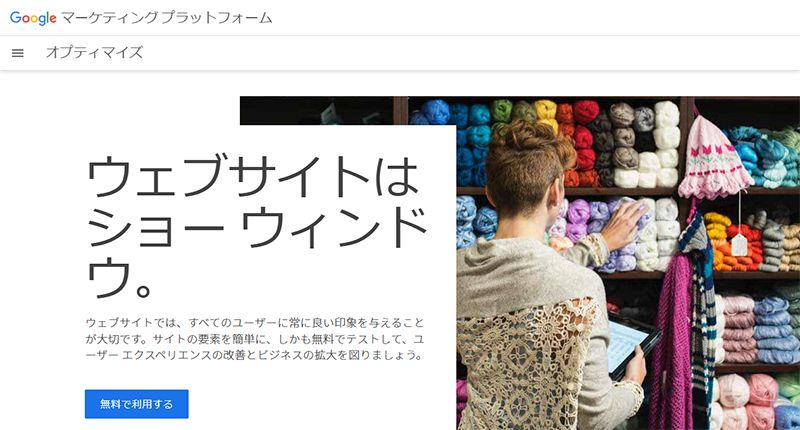
Task: Click the woman's hand touching the yarn
Action: pyautogui.click(x=625, y=222)
